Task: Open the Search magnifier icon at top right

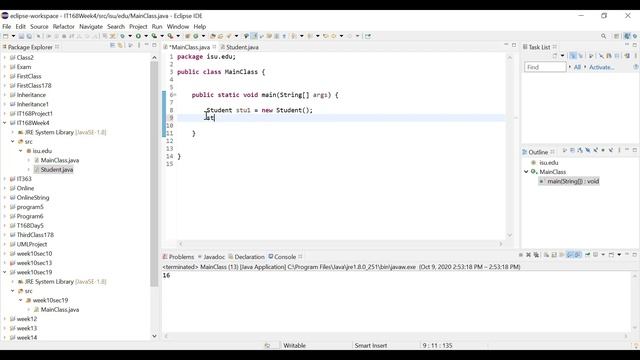Action: tap(603, 36)
